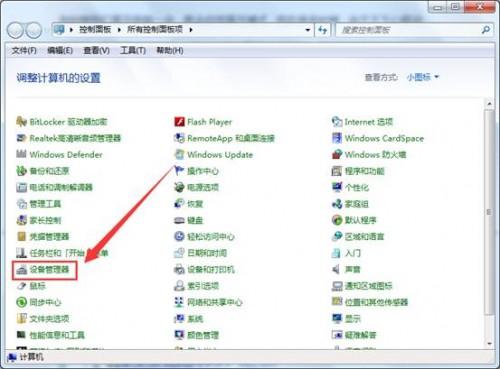
Task: Open 备份和还原 icon
Action: pyautogui.click(x=21, y=171)
